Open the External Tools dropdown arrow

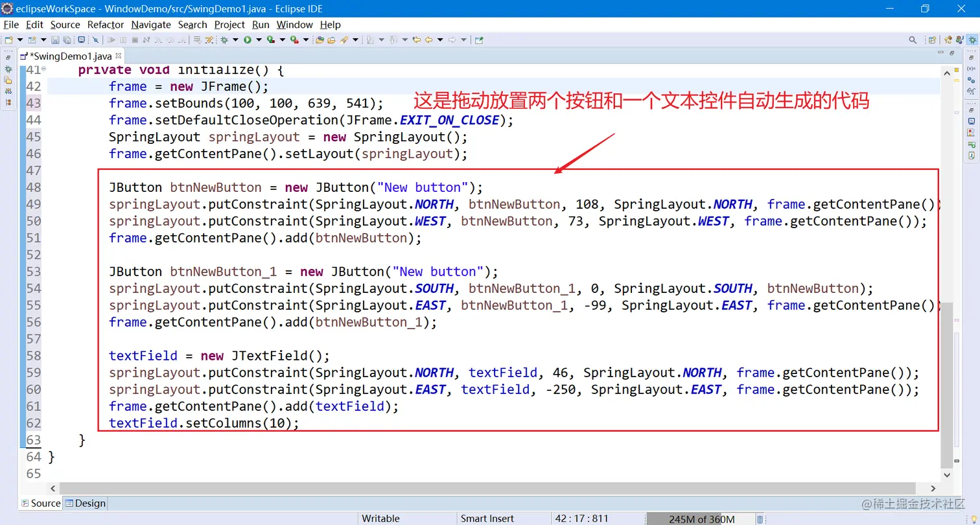click(306, 40)
